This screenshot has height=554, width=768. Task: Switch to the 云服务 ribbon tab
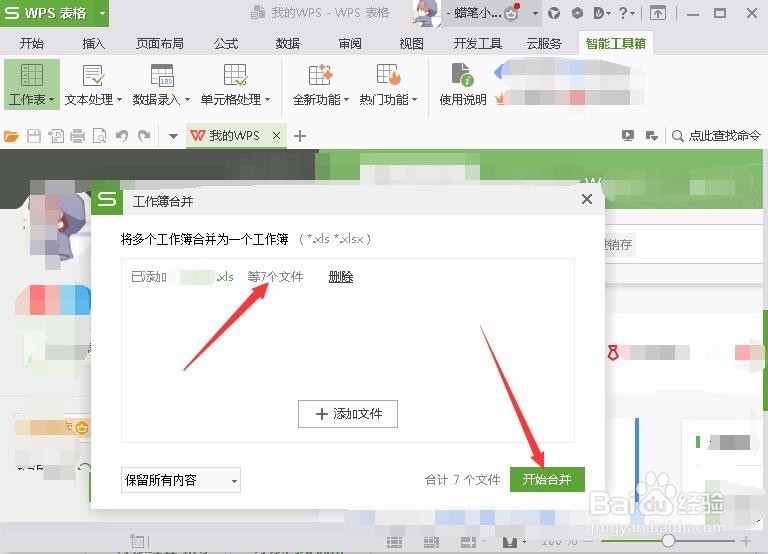tap(544, 44)
